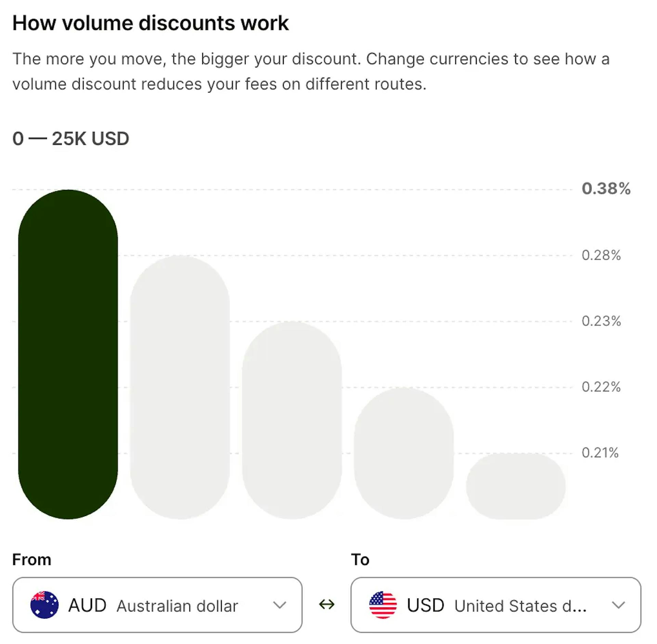Select the smallest rightmost volume bar
Screen dimensions: 657x644
pos(517,489)
